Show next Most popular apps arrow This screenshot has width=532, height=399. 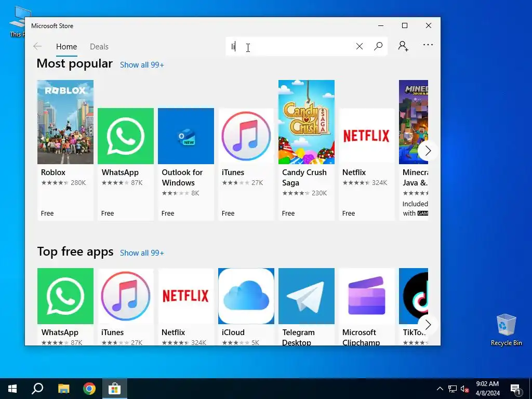click(x=428, y=151)
